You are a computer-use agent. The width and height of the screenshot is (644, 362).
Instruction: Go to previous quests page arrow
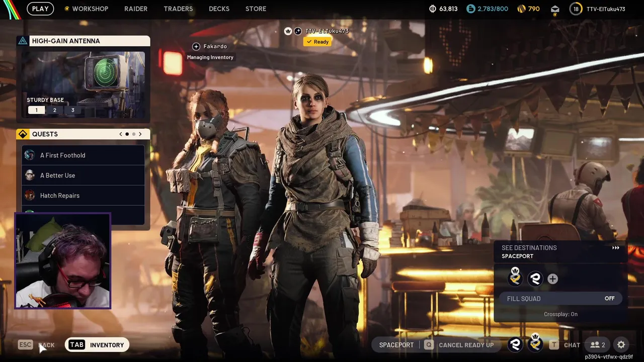[121, 134]
